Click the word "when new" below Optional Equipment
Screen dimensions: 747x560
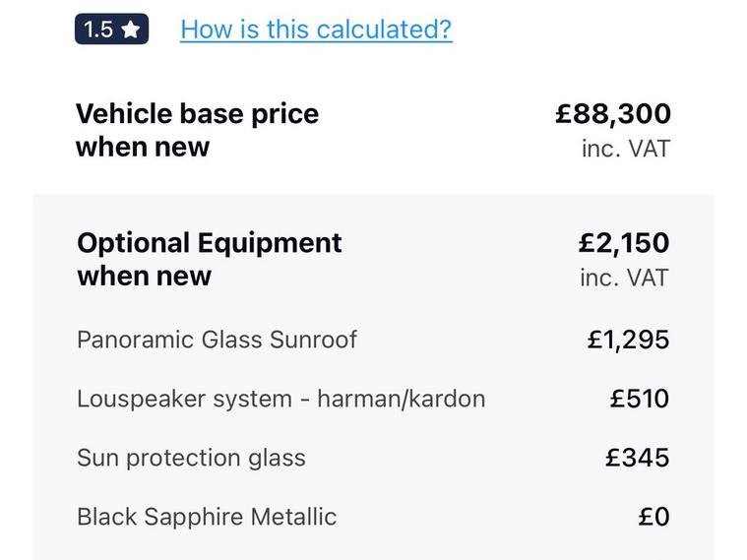(144, 277)
